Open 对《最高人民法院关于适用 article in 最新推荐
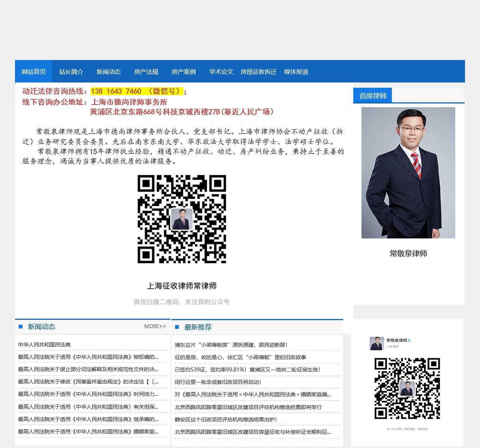This screenshot has width=480, height=448. [x=253, y=394]
